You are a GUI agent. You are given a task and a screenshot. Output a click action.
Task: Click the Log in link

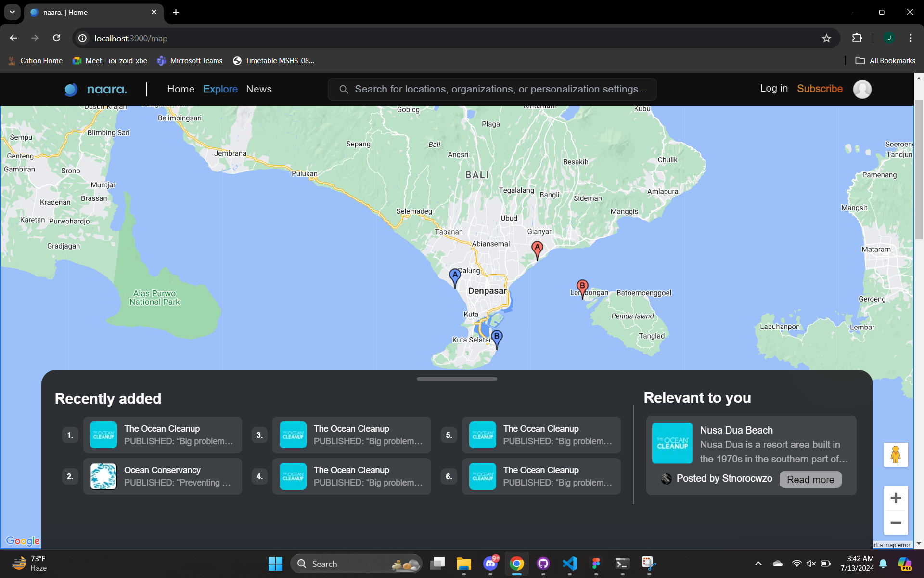click(x=774, y=88)
